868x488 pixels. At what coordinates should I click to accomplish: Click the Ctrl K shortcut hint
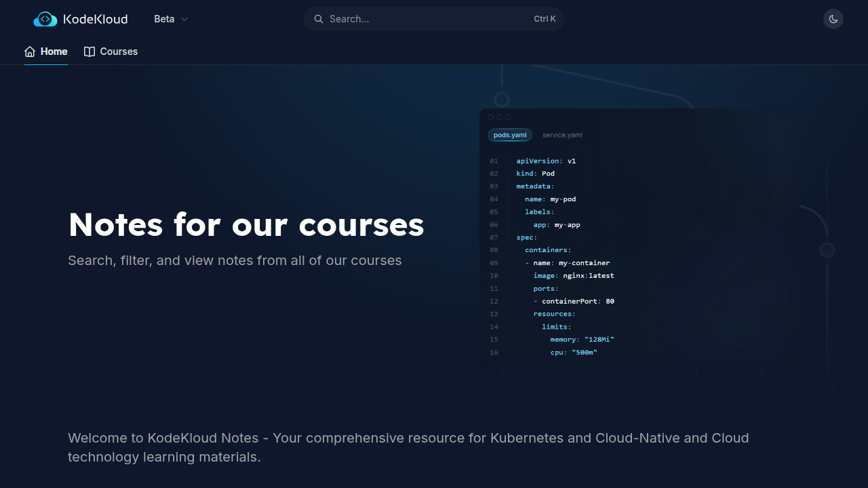click(x=545, y=19)
